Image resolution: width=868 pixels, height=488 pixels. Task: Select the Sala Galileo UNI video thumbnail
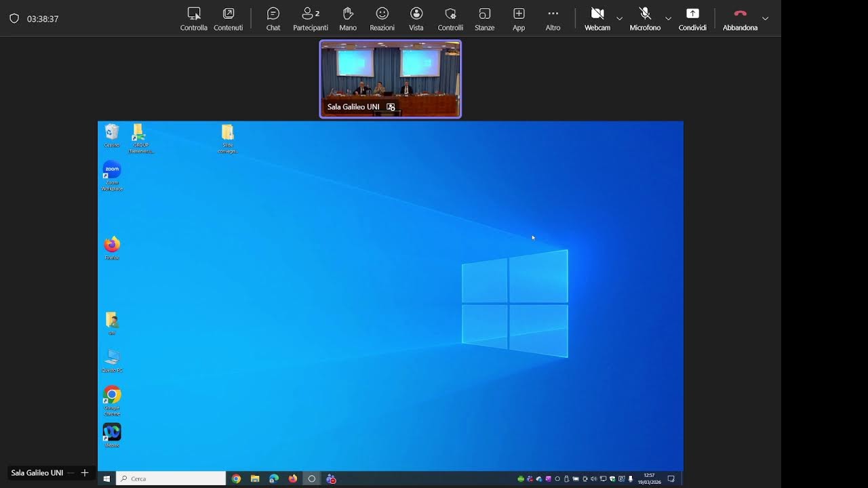tap(391, 79)
